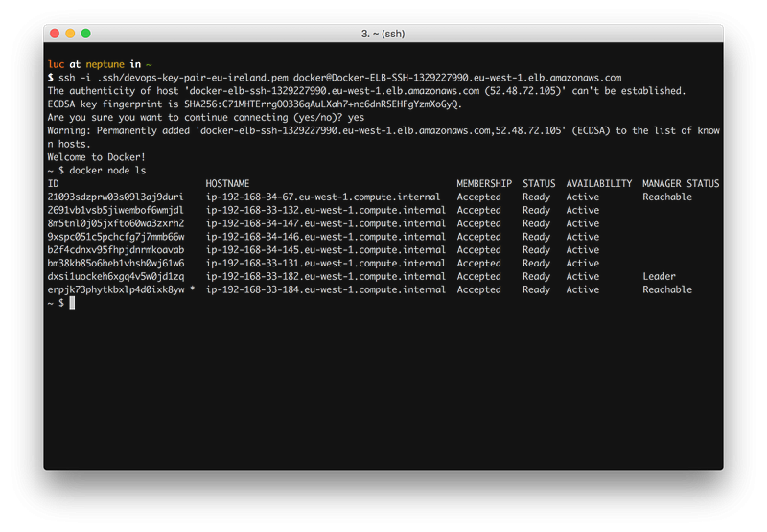Click the green maximize window button

click(86, 34)
